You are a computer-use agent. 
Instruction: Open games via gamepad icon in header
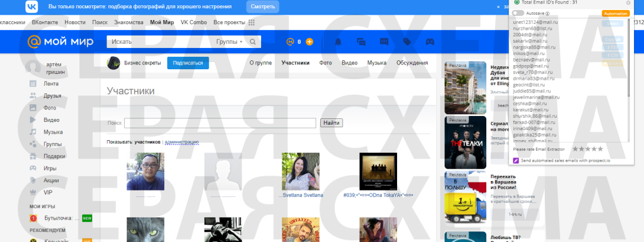[430, 41]
